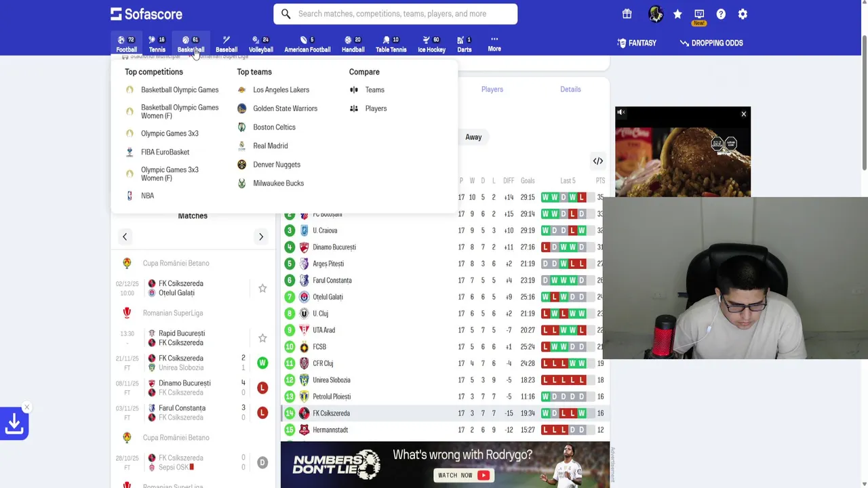Open Arges Pitesti standings row

[445, 264]
